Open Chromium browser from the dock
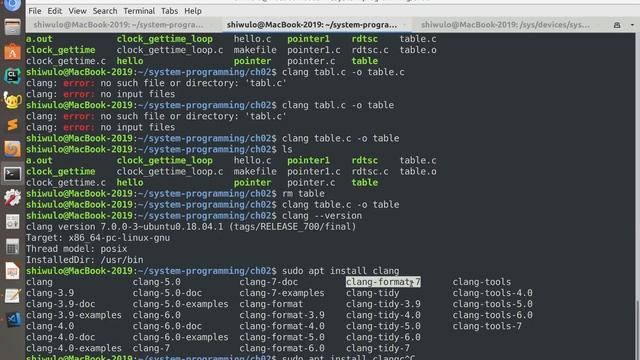 point(12,5)
